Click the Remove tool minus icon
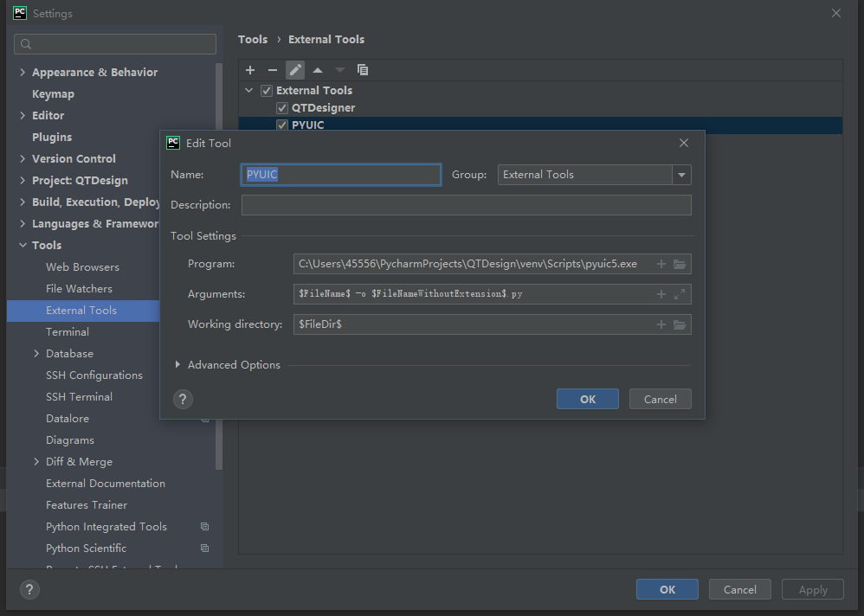 [x=273, y=70]
